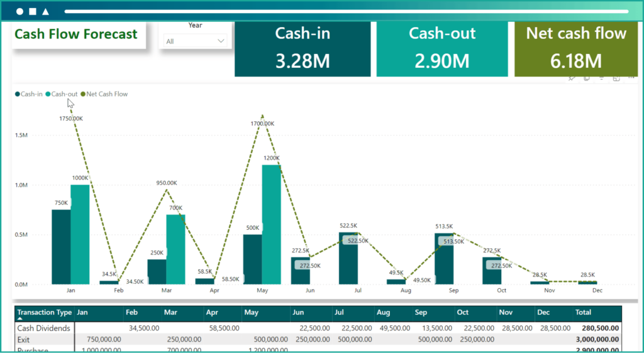Enter focus mode for the chart
The width and height of the screenshot is (644, 353).
616,79
